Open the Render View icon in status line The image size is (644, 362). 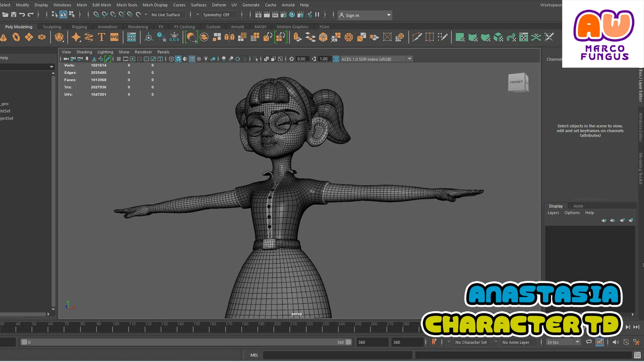(258, 15)
